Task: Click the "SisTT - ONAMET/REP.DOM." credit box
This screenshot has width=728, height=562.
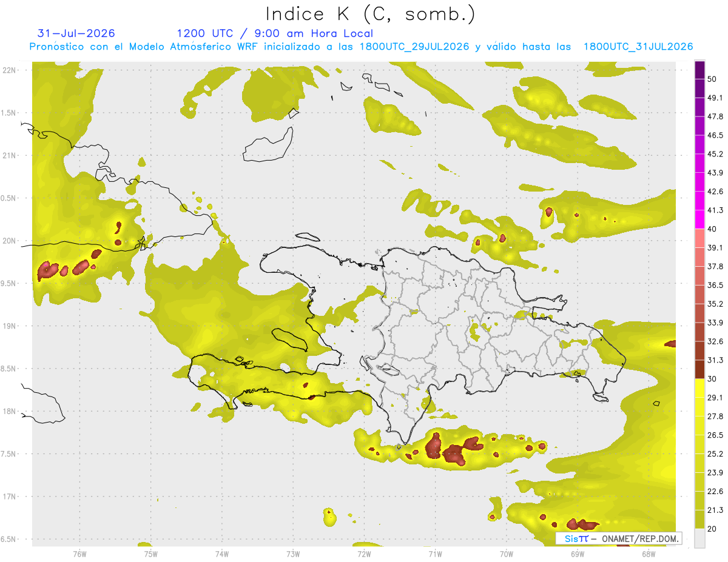Action: 619,538
